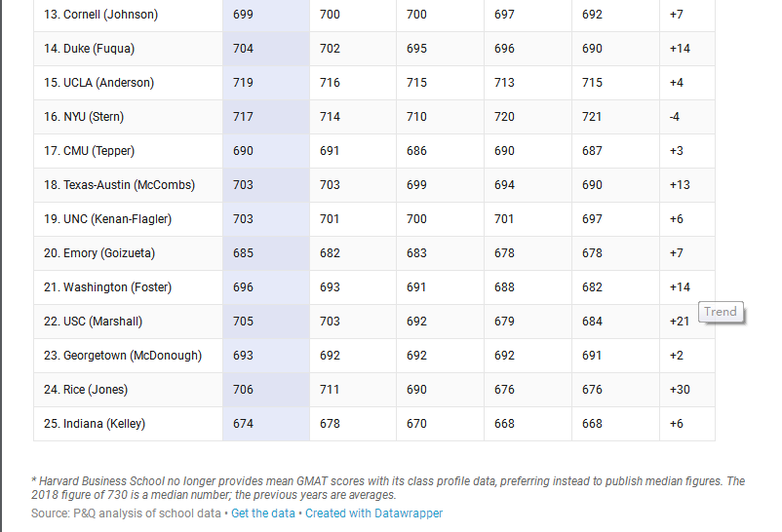Click the Harvard Business School footnote text
Viewport: 782px width, 532px height.
(x=388, y=487)
